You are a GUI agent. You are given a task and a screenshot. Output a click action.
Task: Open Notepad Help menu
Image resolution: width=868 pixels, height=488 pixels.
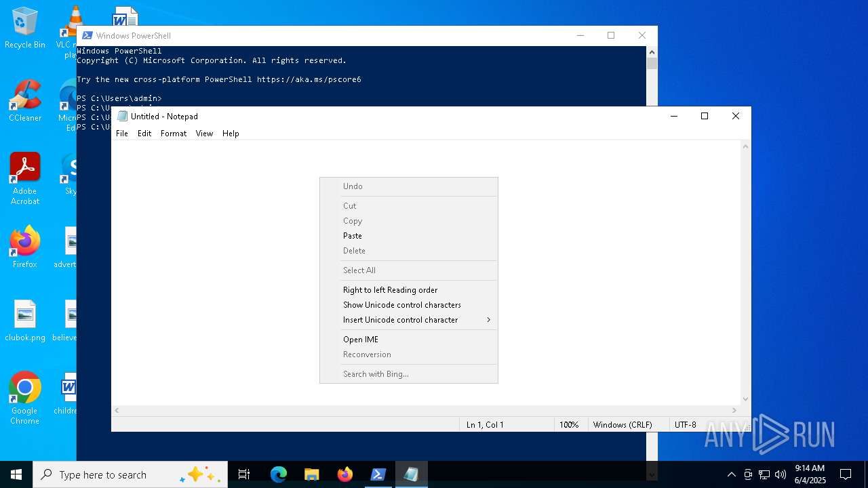[x=231, y=134]
